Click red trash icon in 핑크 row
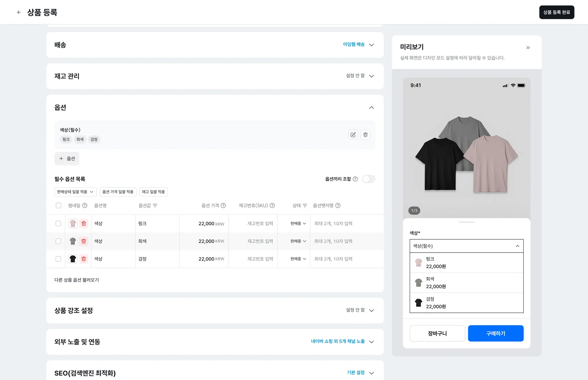Image resolution: width=588 pixels, height=380 pixels. (x=84, y=224)
